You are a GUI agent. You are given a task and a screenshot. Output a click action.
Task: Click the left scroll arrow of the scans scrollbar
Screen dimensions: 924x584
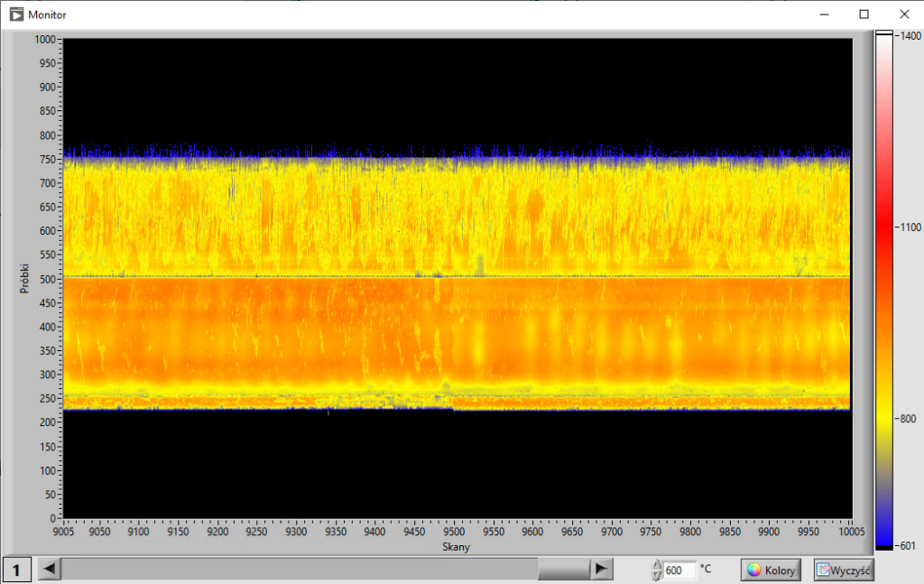50,570
